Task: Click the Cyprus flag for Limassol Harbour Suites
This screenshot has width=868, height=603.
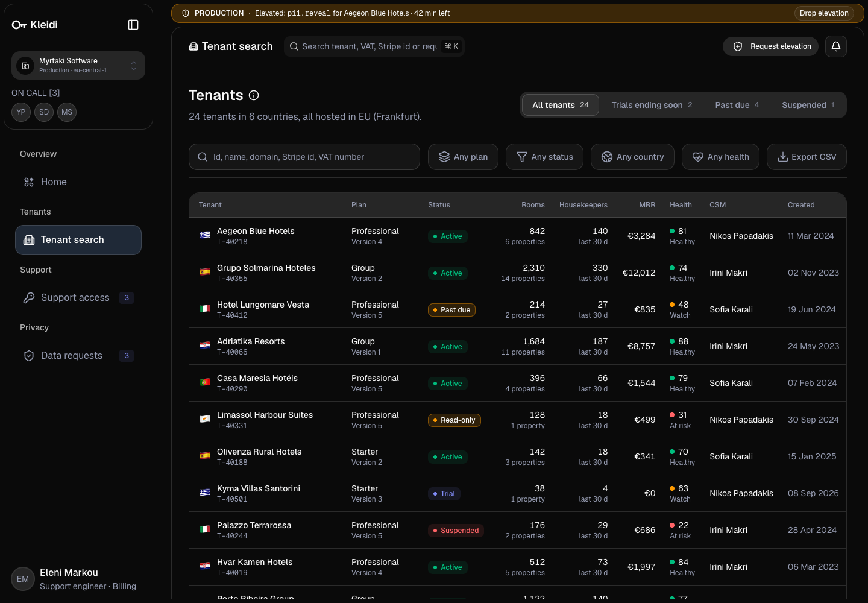Action: 205,419
